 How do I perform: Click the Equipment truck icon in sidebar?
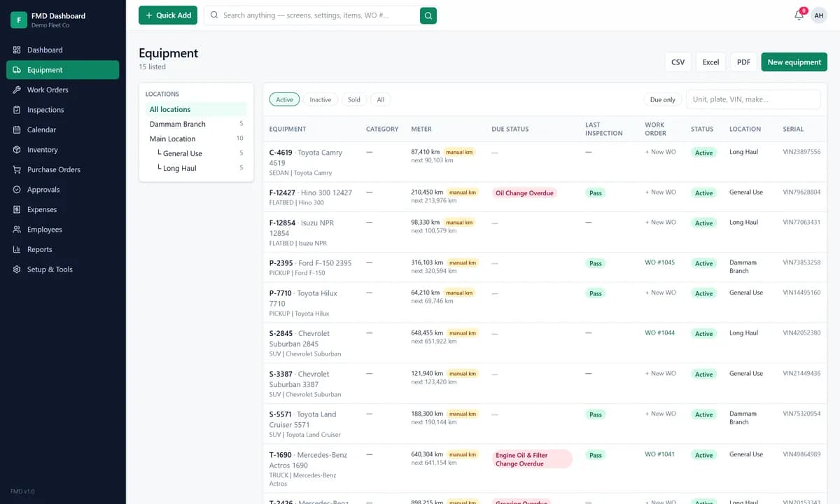tap(17, 70)
